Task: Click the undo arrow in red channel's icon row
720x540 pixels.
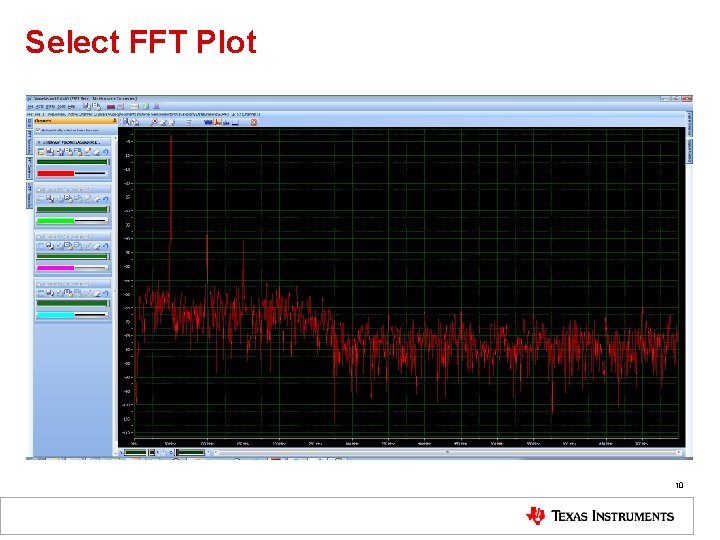Action: coord(106,152)
